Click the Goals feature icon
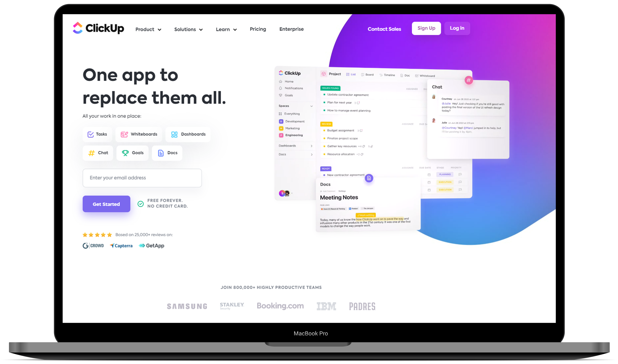 126,153
